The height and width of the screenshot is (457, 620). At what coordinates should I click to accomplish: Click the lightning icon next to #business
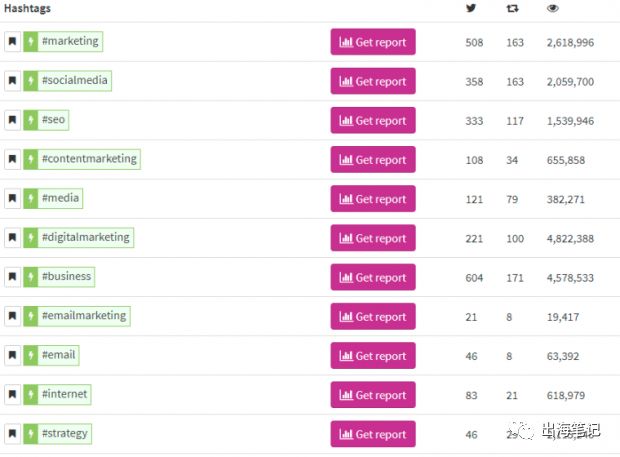[30, 277]
